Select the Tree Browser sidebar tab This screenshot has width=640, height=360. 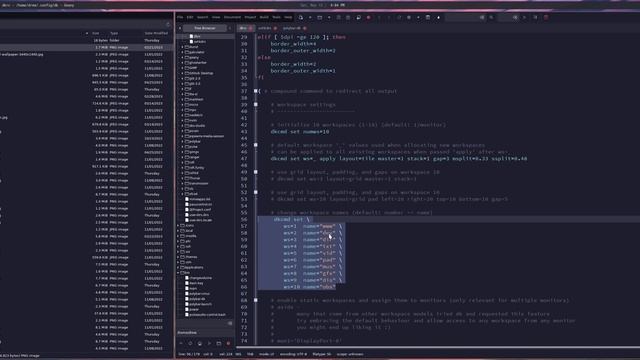[204, 28]
